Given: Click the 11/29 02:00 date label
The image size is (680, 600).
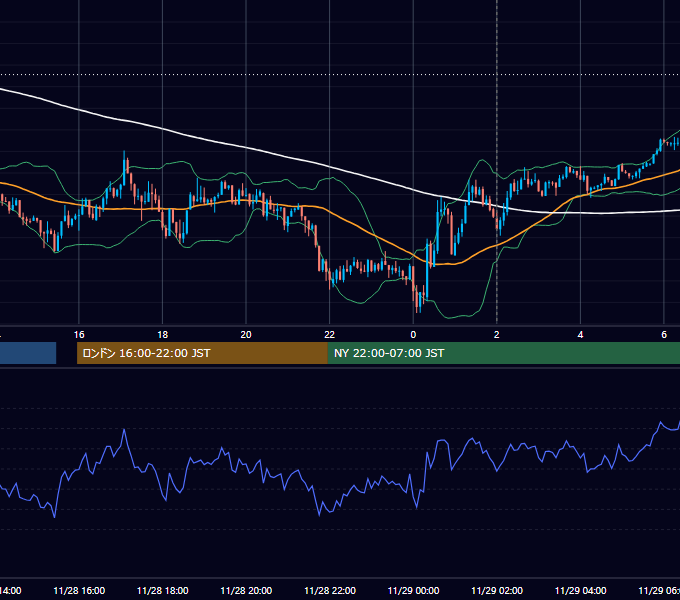Looking at the screenshot, I should tap(497, 591).
